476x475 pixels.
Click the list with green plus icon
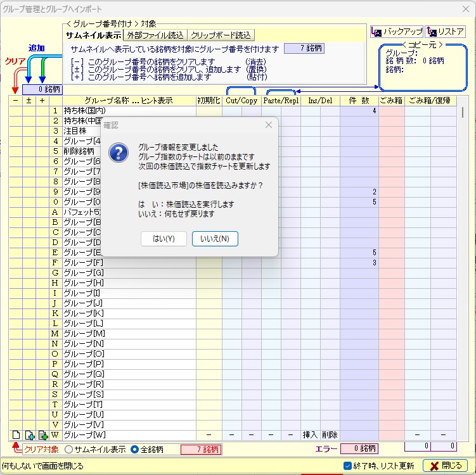point(42,435)
